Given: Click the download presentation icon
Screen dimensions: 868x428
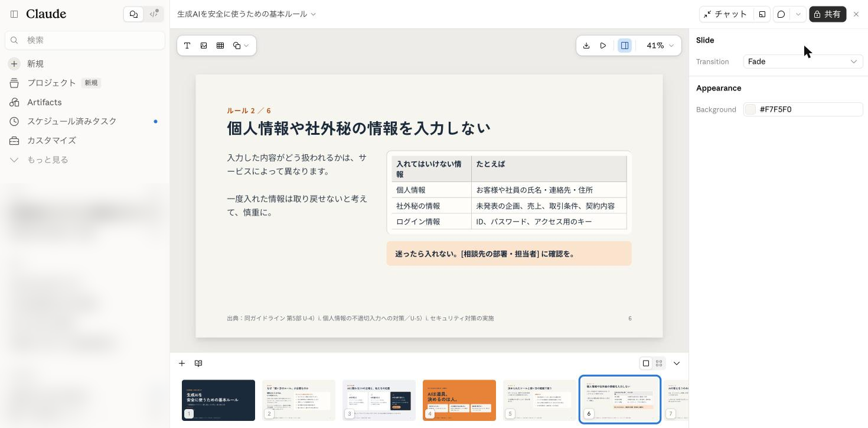Looking at the screenshot, I should point(586,46).
